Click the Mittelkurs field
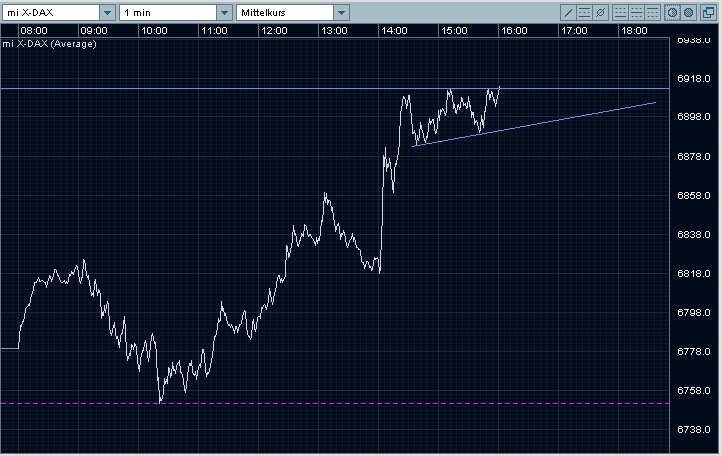722x456 pixels. pyautogui.click(x=285, y=12)
